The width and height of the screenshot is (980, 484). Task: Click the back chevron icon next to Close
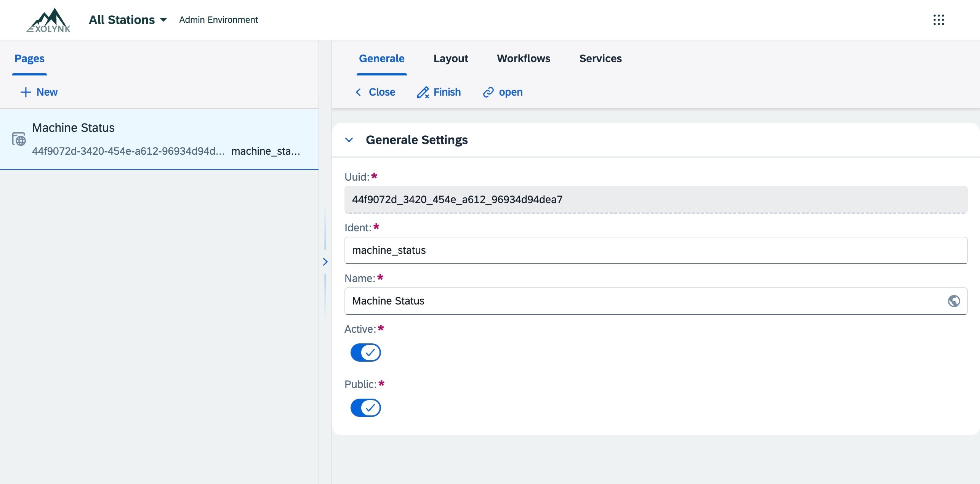(358, 92)
